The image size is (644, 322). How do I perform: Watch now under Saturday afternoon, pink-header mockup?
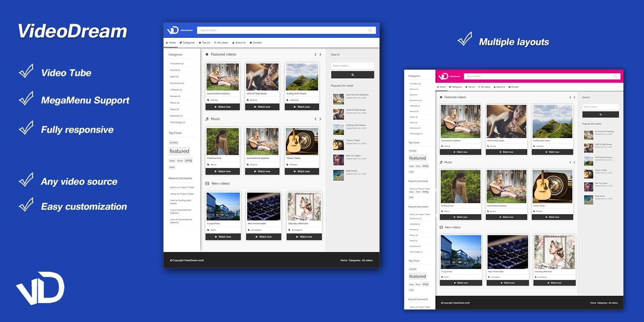[x=554, y=283]
